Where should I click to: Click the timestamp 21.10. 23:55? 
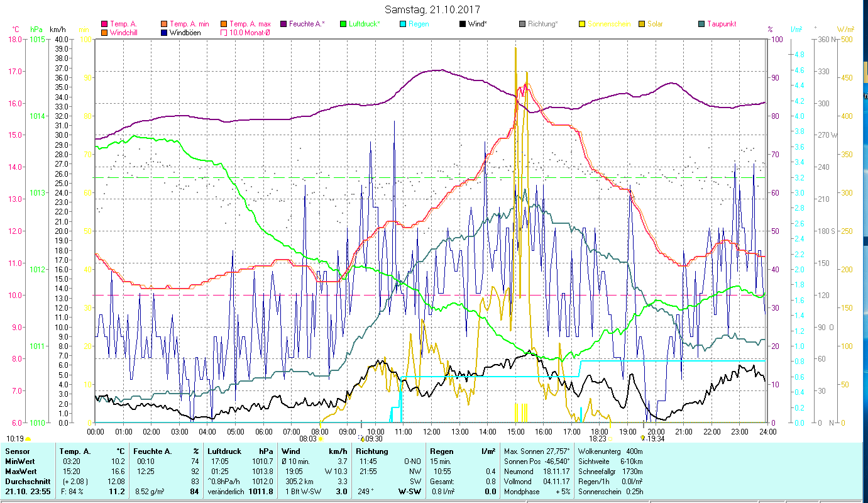(28, 492)
